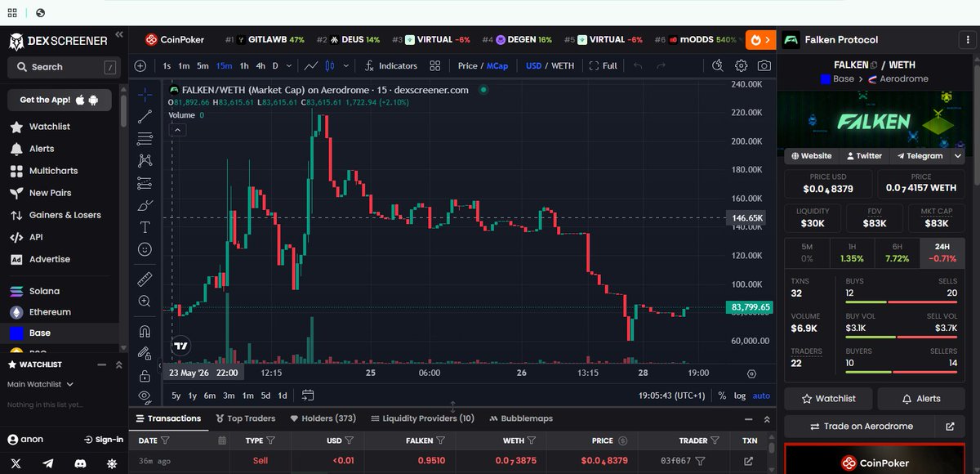Open chart settings gear icon
This screenshot has width=980, height=474.
[741, 65]
